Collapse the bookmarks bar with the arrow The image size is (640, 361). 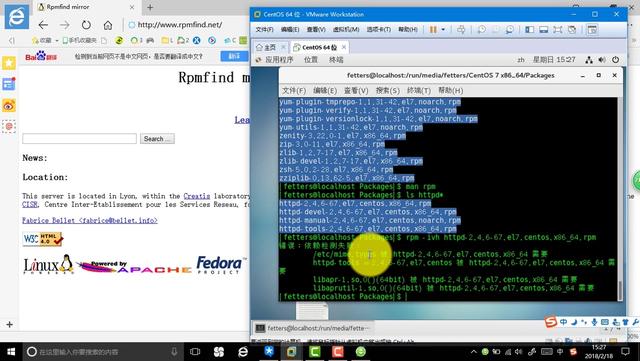pyautogui.click(x=11, y=40)
